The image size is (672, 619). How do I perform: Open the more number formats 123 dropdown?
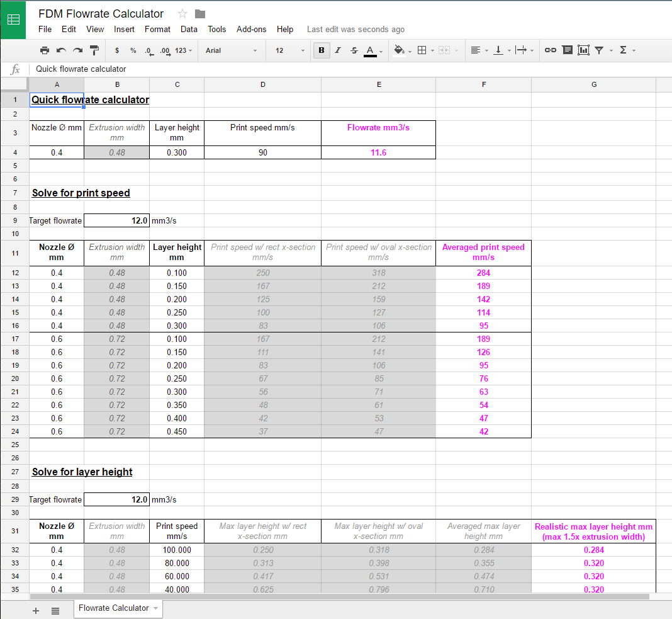184,50
